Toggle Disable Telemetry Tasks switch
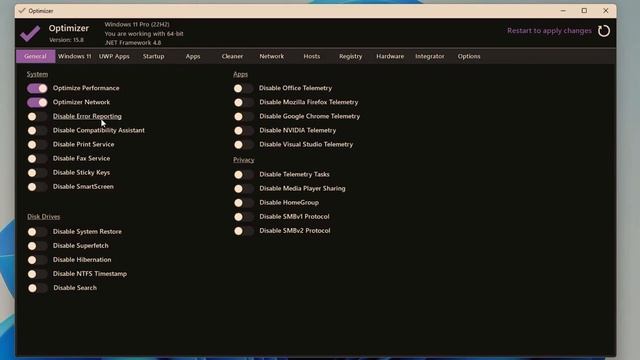The image size is (640, 360). point(244,175)
